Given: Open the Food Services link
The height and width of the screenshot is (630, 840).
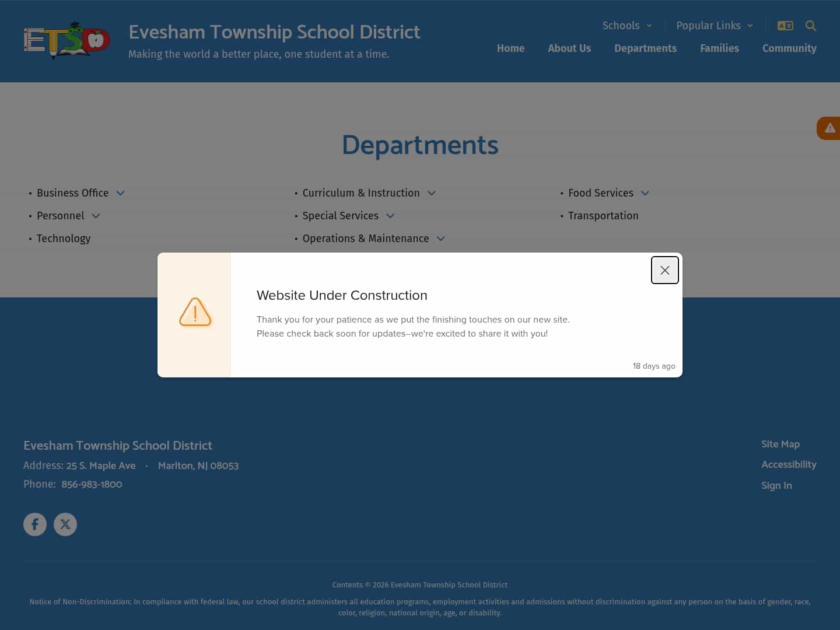Looking at the screenshot, I should pos(601,193).
